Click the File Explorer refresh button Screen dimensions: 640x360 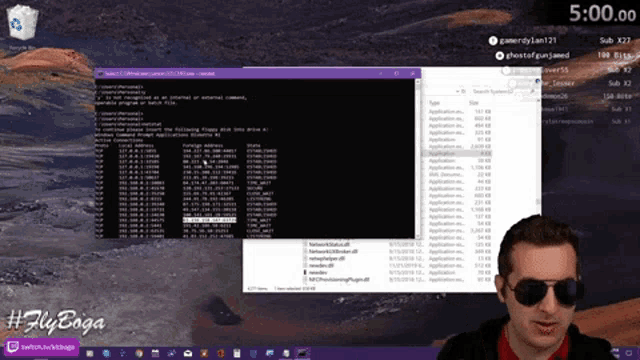tap(464, 91)
